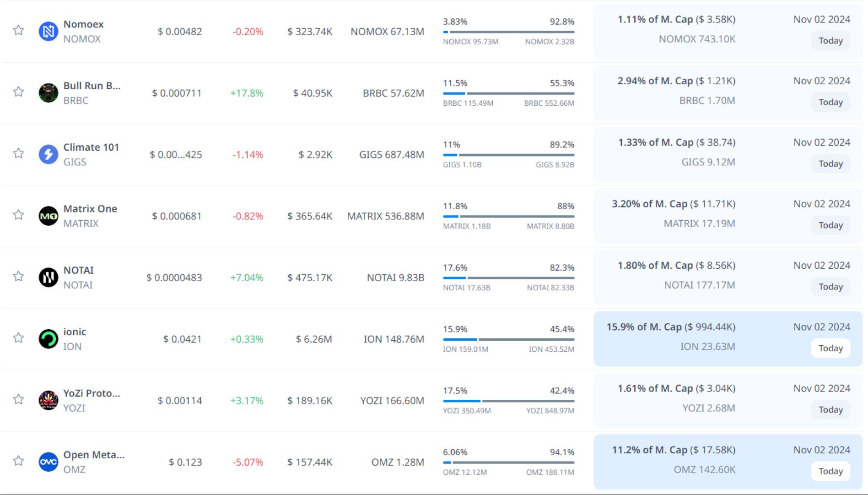The image size is (868, 495).
Task: Click the Today badge in OMZ row
Action: [x=830, y=471]
